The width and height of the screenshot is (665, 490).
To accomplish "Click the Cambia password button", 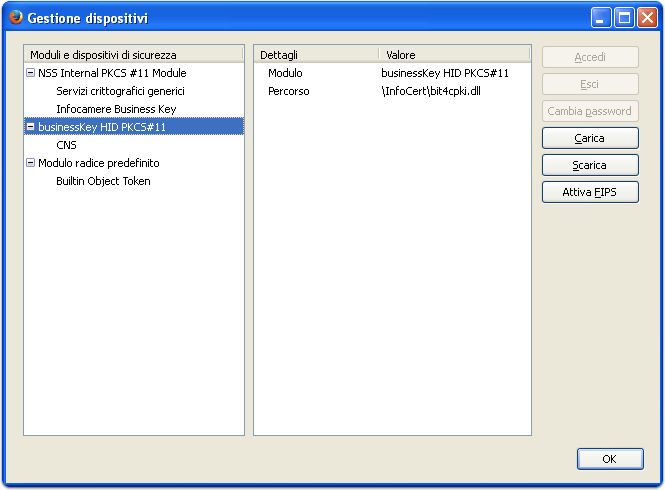I will [x=590, y=111].
